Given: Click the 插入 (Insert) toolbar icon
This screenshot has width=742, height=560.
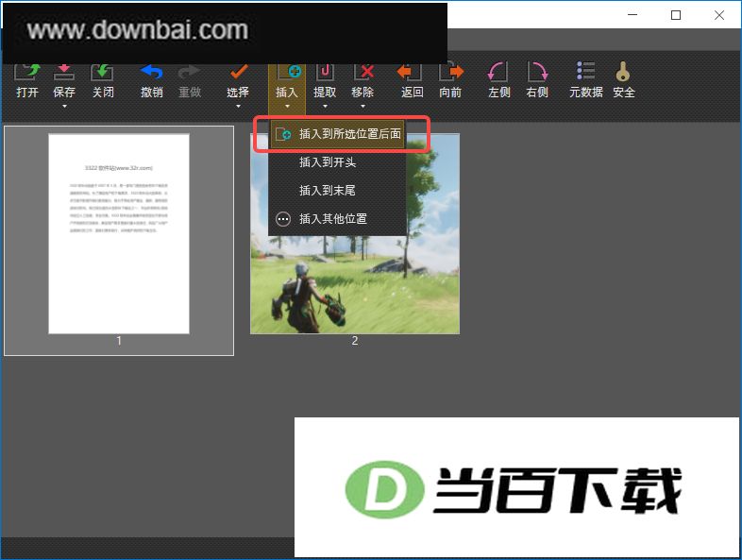Looking at the screenshot, I should click(x=288, y=73).
